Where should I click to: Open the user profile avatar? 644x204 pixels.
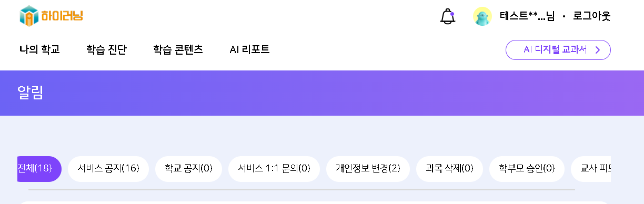coord(482,16)
